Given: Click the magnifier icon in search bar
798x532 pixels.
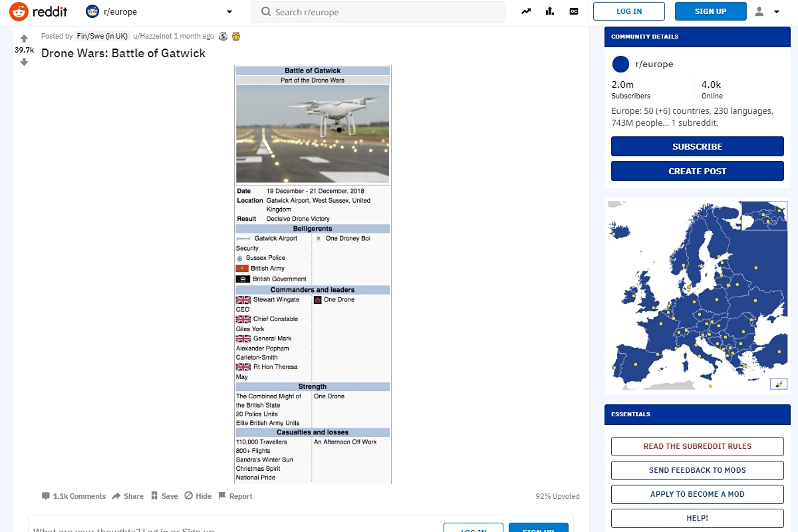Looking at the screenshot, I should click(266, 11).
